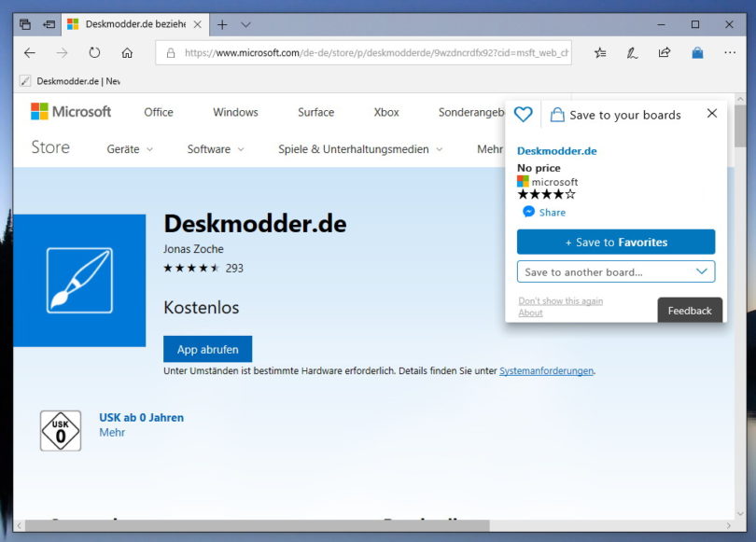Click the page refresh icon

tap(94, 54)
